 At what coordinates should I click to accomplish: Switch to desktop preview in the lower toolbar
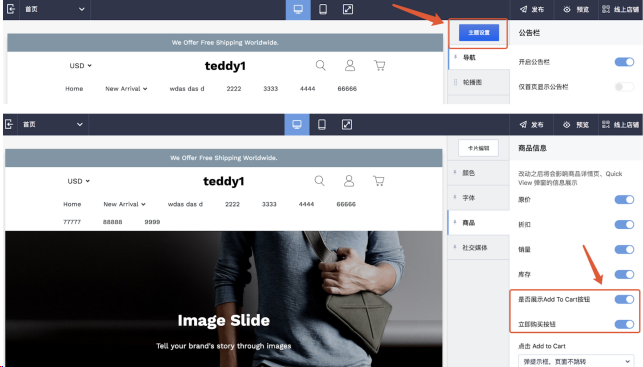click(x=297, y=124)
